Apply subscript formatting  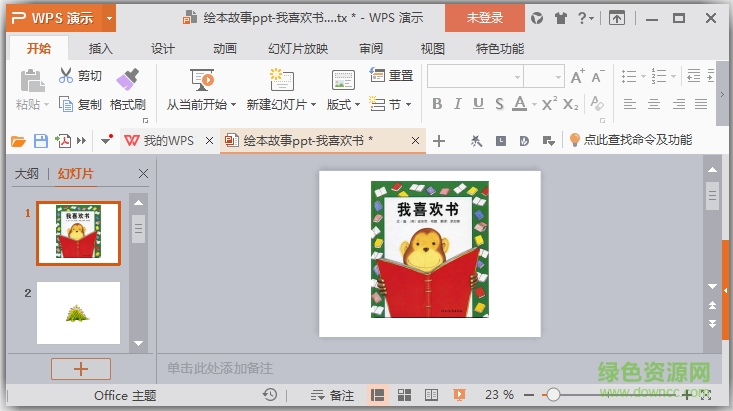tap(570, 104)
